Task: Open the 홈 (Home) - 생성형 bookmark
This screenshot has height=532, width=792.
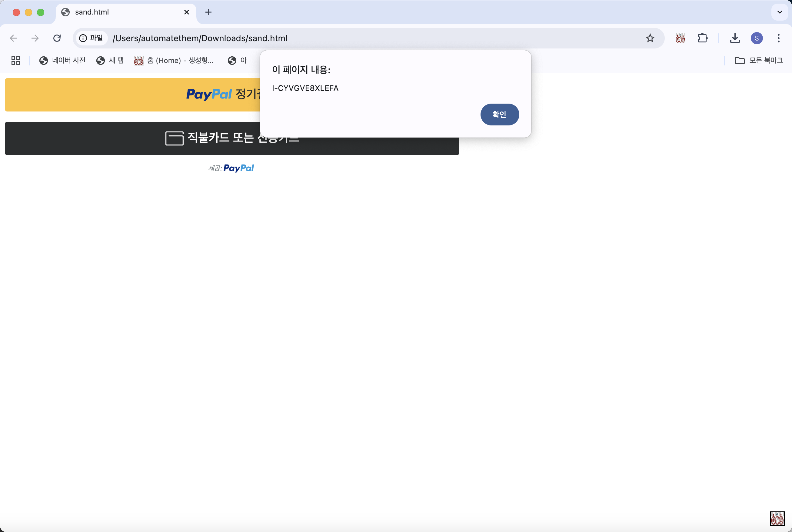Action: tap(174, 60)
